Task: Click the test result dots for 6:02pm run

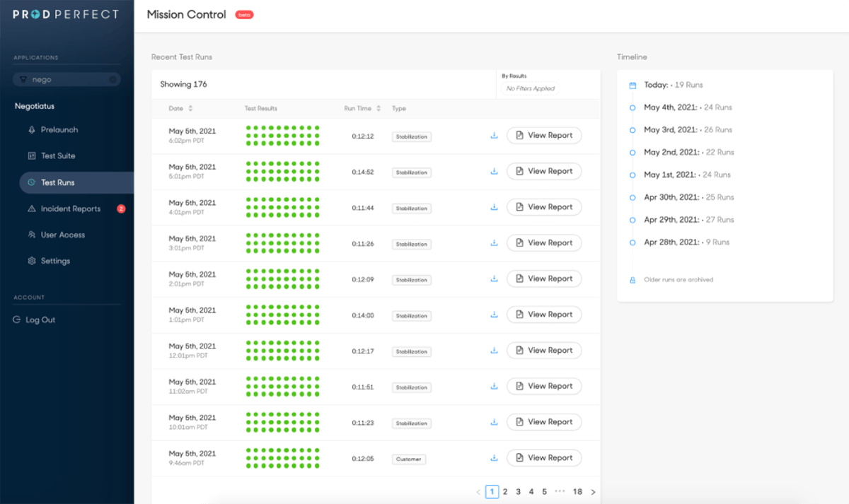Action: coord(282,136)
